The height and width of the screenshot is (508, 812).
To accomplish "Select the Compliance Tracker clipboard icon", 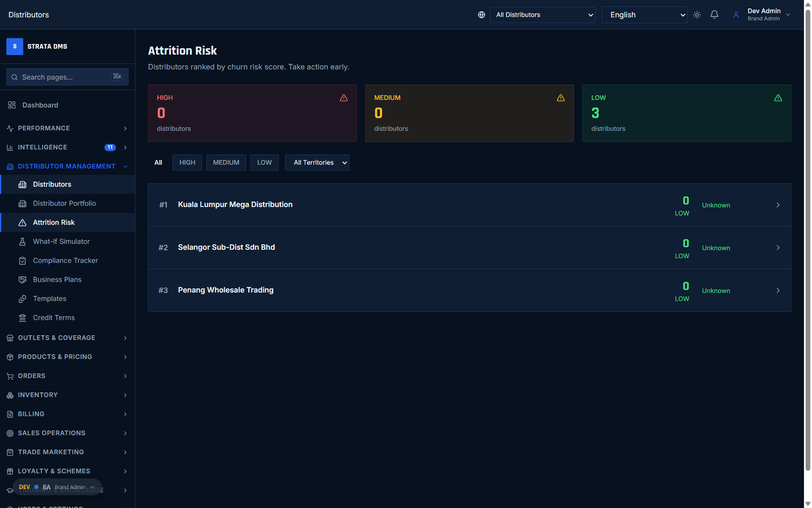I will pos(22,260).
